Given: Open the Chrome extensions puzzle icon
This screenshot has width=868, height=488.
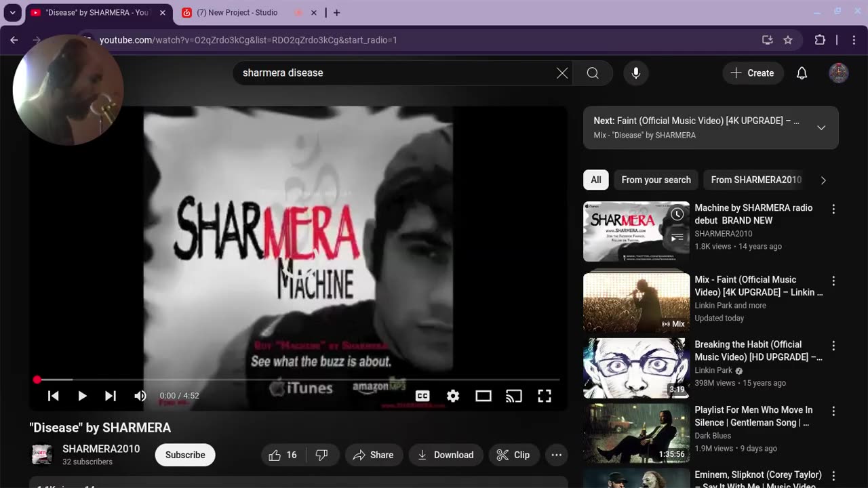Looking at the screenshot, I should (820, 40).
